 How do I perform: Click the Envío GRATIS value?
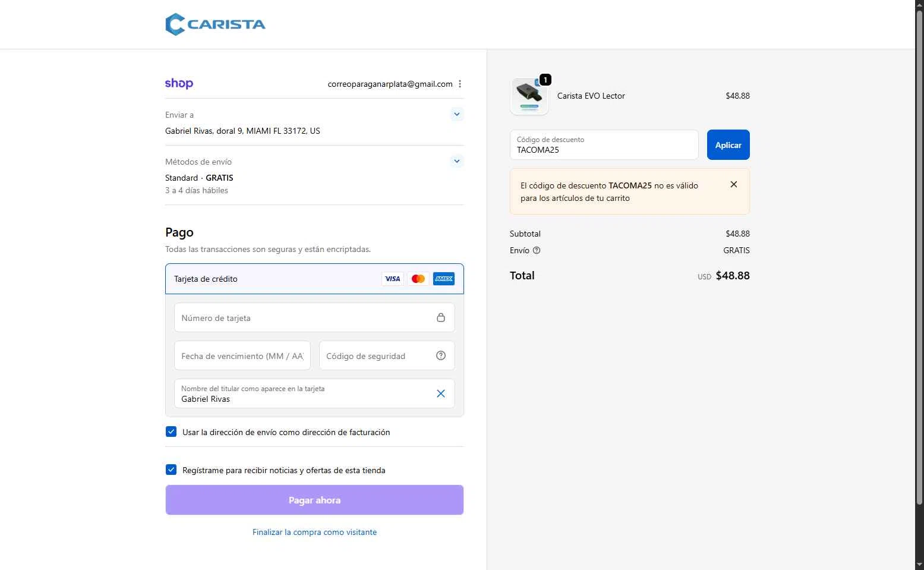click(x=736, y=250)
